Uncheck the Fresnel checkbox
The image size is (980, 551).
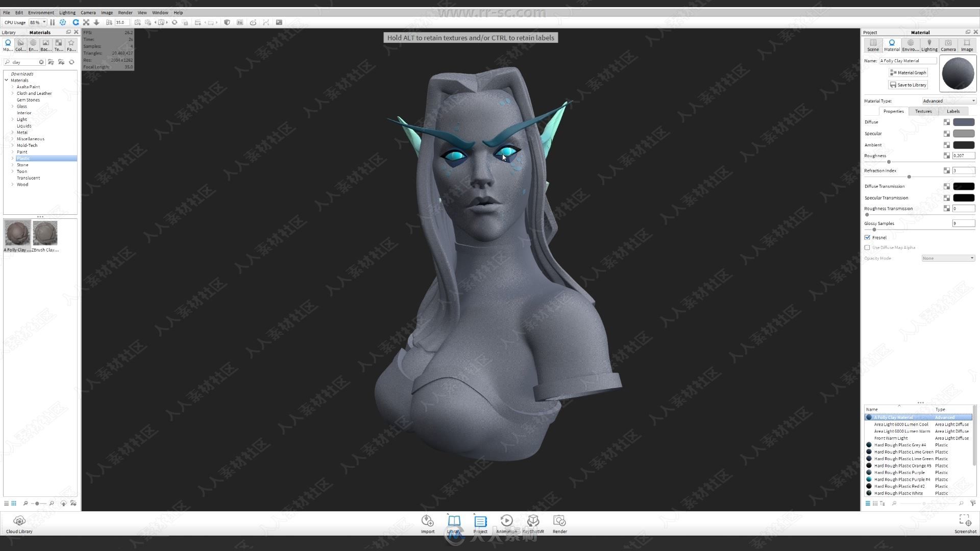pos(867,238)
